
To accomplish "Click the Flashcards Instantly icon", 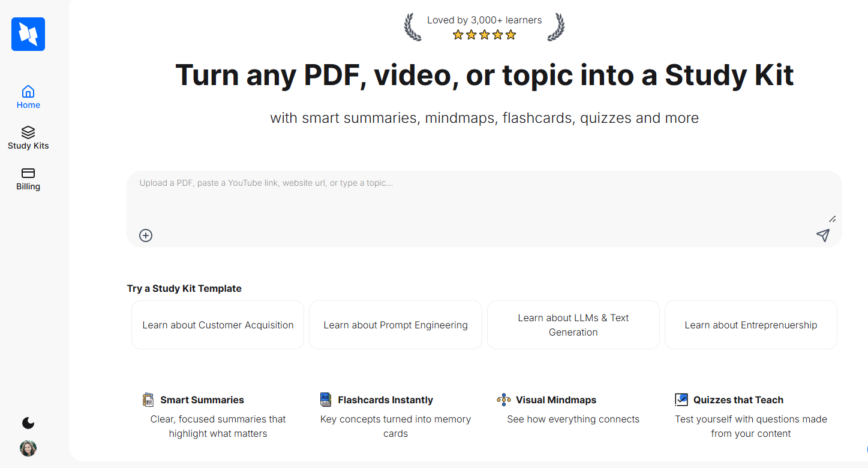I will pos(325,399).
